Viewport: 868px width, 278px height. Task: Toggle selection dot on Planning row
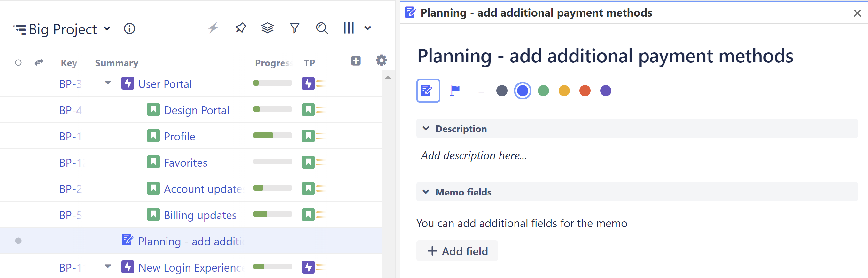tap(19, 241)
